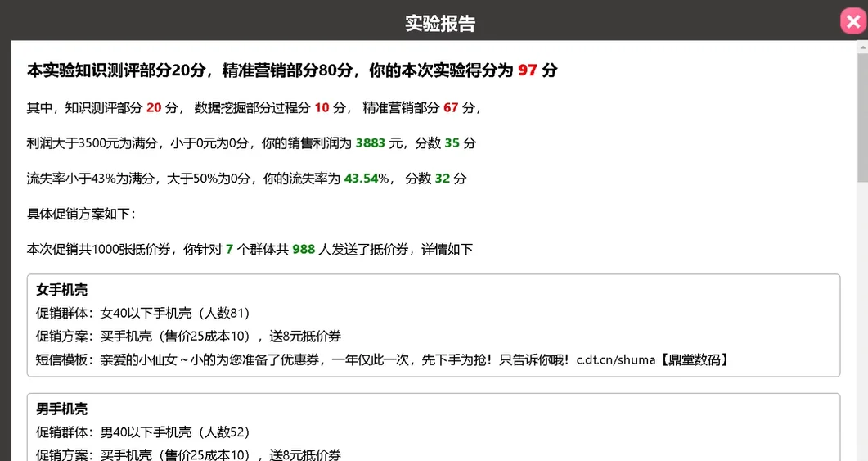Click the churn rate score 32
Screen dimensions: 868x461
[x=443, y=179]
